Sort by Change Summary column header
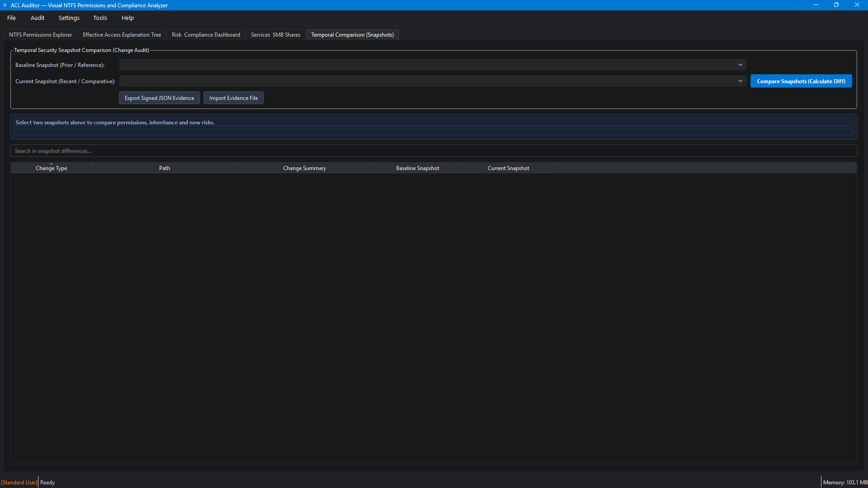This screenshot has height=488, width=868. pyautogui.click(x=304, y=168)
